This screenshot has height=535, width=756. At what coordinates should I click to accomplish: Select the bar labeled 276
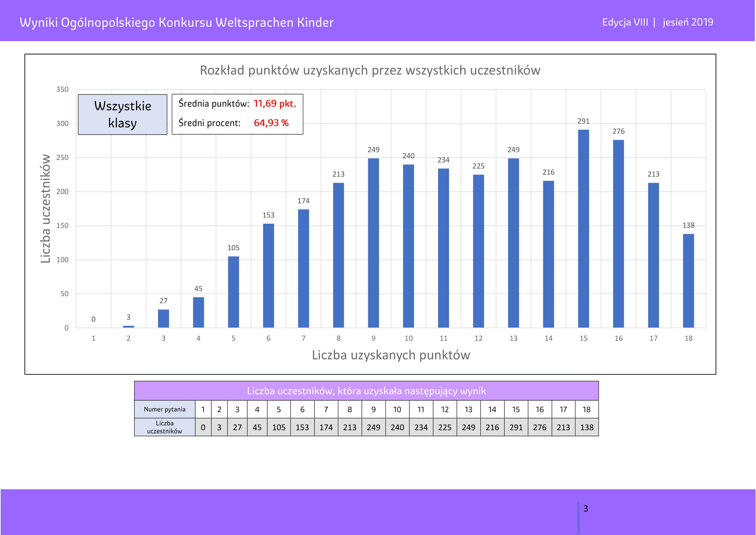coord(618,234)
